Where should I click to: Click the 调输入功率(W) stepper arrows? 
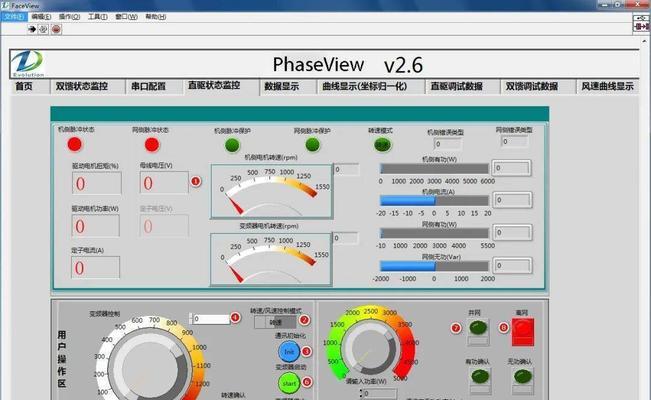(360, 393)
